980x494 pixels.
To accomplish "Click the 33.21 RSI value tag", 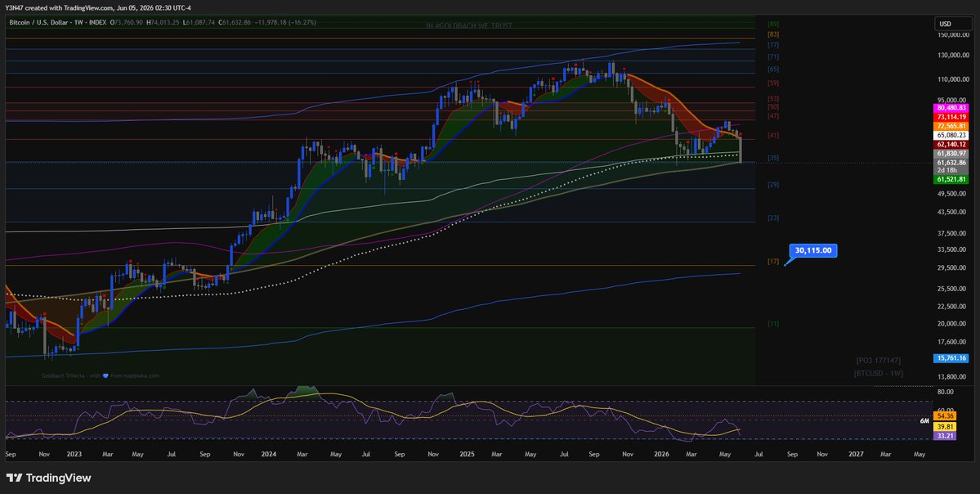I will click(x=944, y=436).
